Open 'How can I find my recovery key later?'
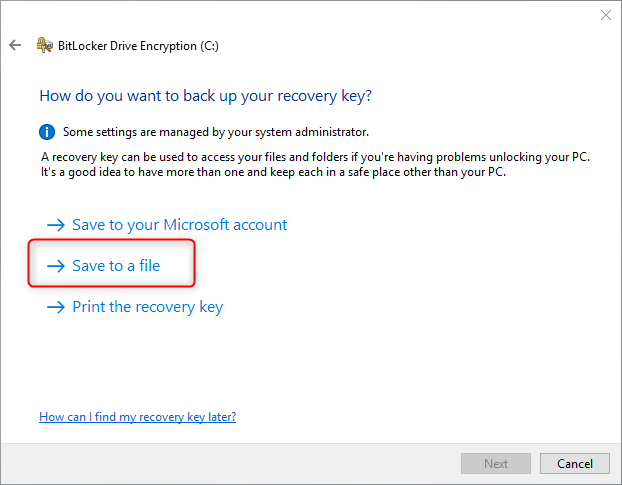Viewport: 622px width, 485px height. pyautogui.click(x=137, y=416)
